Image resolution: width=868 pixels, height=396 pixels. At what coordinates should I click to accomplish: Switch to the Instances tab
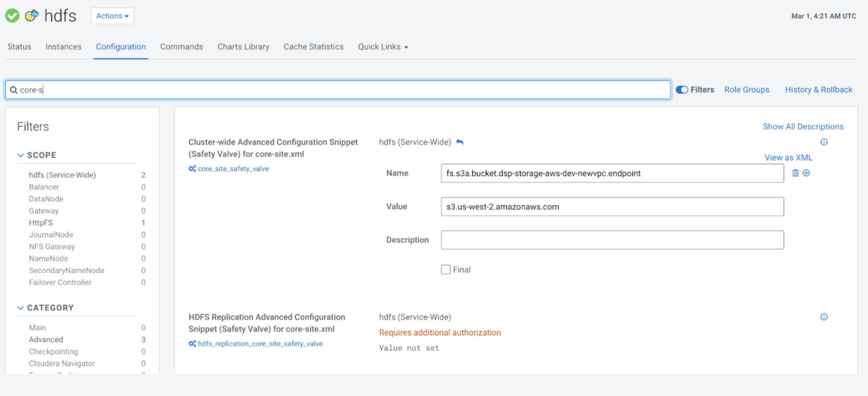(63, 47)
